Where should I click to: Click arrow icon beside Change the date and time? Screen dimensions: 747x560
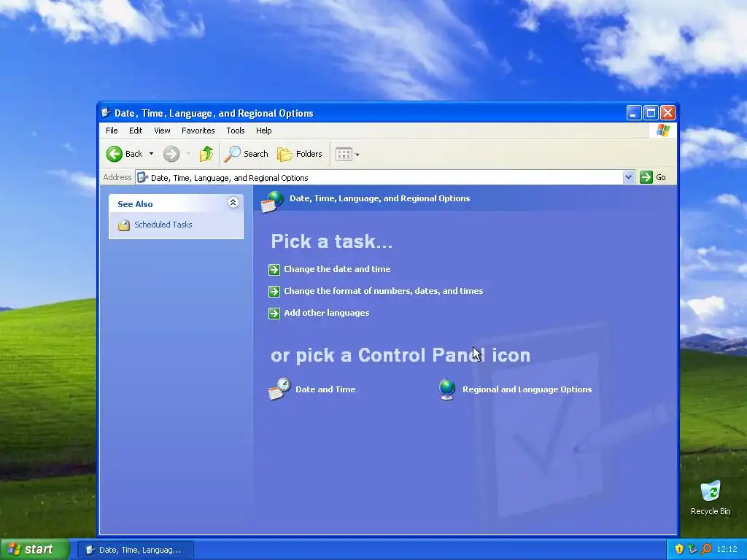[x=274, y=270]
